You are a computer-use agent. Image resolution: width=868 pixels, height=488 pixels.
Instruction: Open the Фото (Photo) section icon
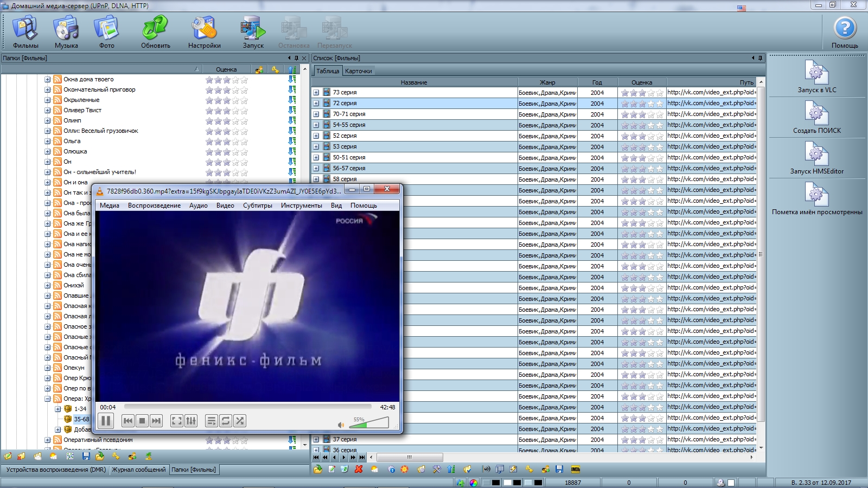(x=106, y=29)
